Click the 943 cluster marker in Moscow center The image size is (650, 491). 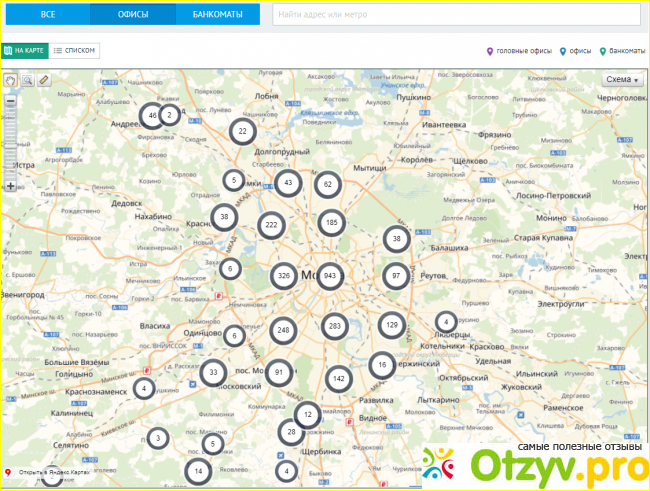pos(330,275)
